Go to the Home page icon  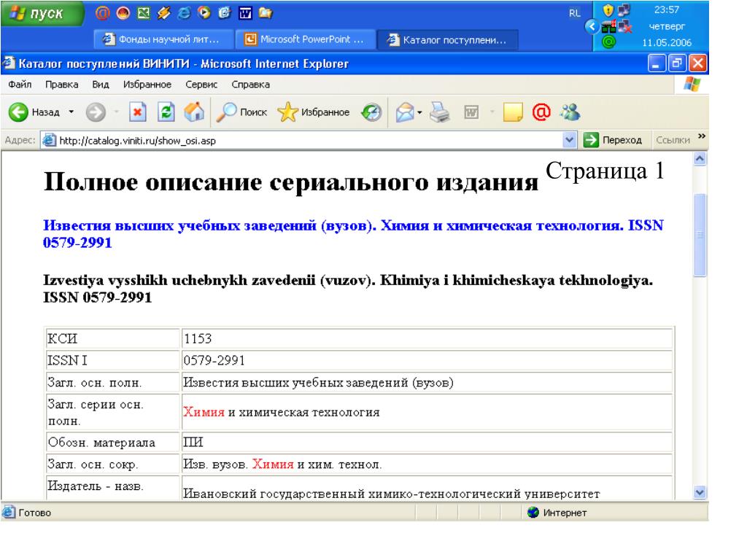click(x=194, y=112)
